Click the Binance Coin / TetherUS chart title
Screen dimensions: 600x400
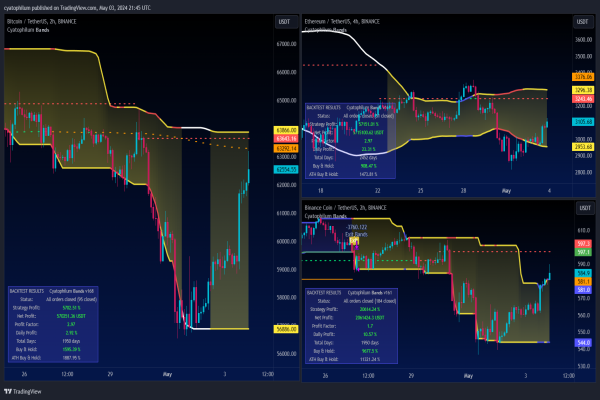[x=346, y=208]
